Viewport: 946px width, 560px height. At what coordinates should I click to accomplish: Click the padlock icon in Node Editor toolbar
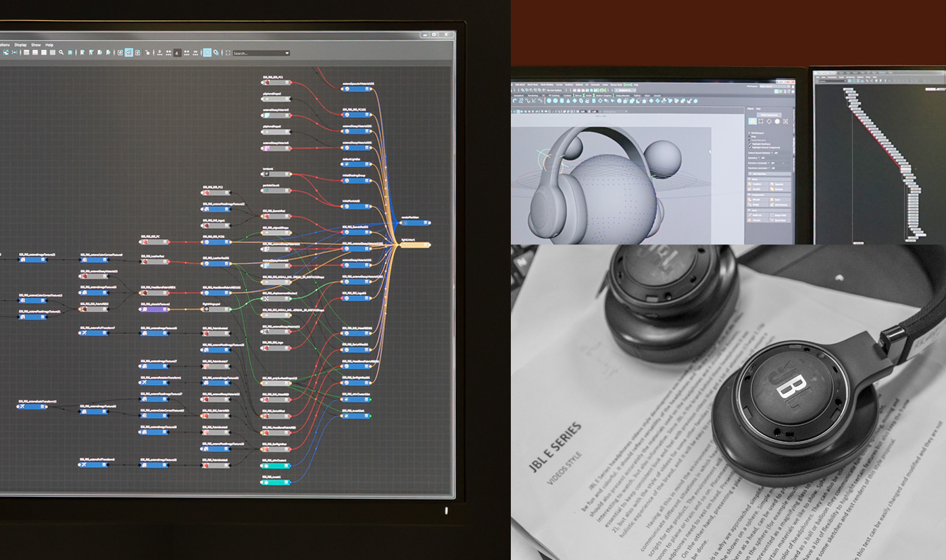pos(148,52)
